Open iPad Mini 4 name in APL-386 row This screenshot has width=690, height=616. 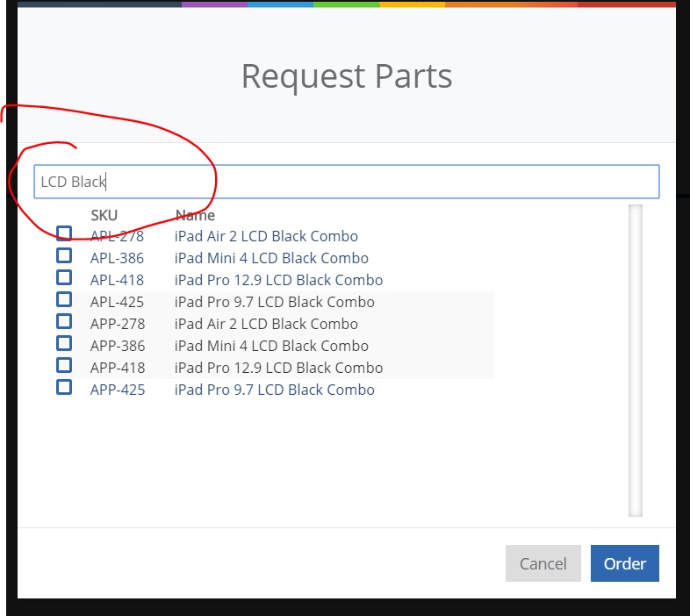coord(271,258)
